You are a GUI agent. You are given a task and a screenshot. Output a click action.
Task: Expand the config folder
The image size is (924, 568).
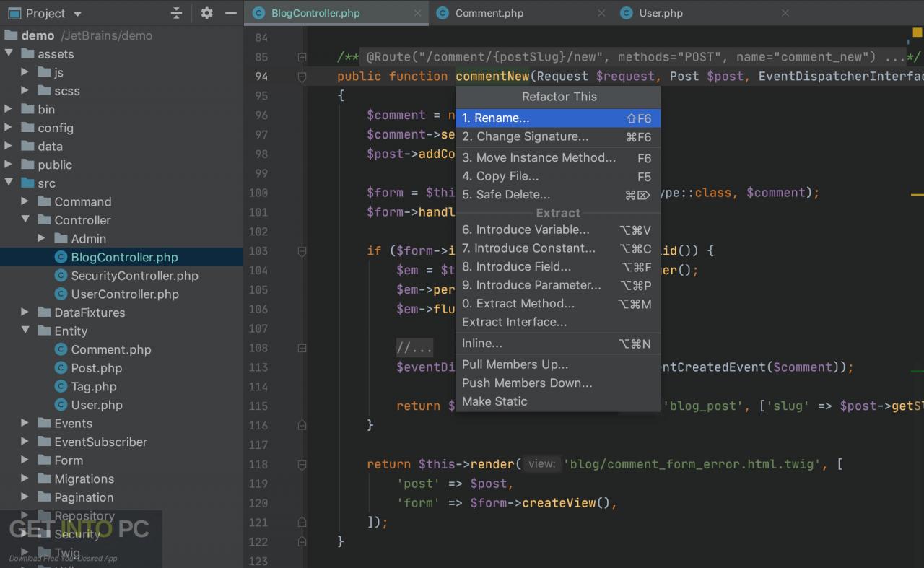click(9, 128)
